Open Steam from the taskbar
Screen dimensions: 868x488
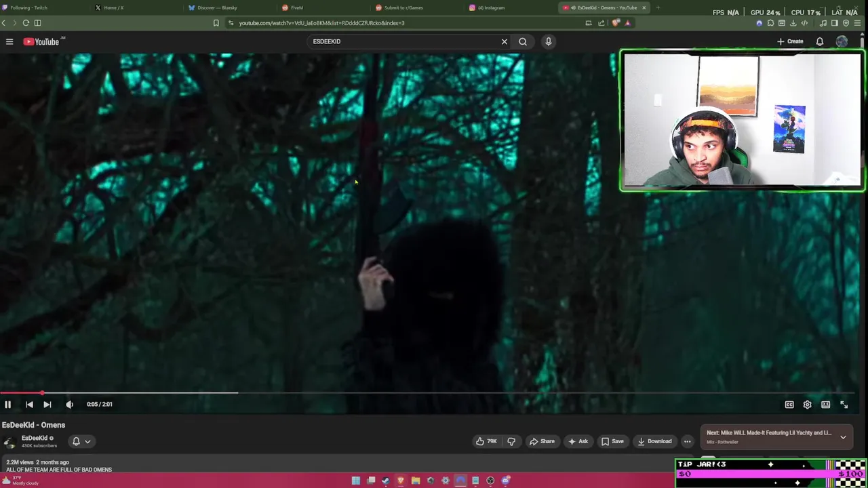pyautogui.click(x=386, y=481)
